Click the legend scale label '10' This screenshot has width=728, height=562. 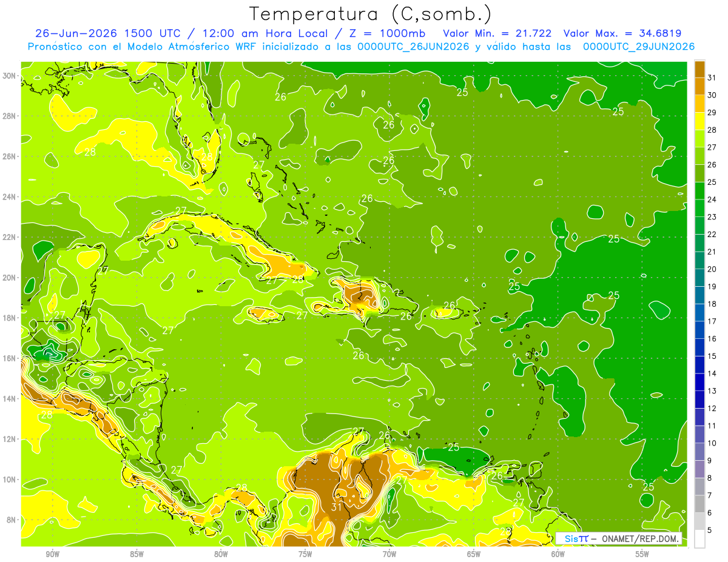tap(712, 443)
